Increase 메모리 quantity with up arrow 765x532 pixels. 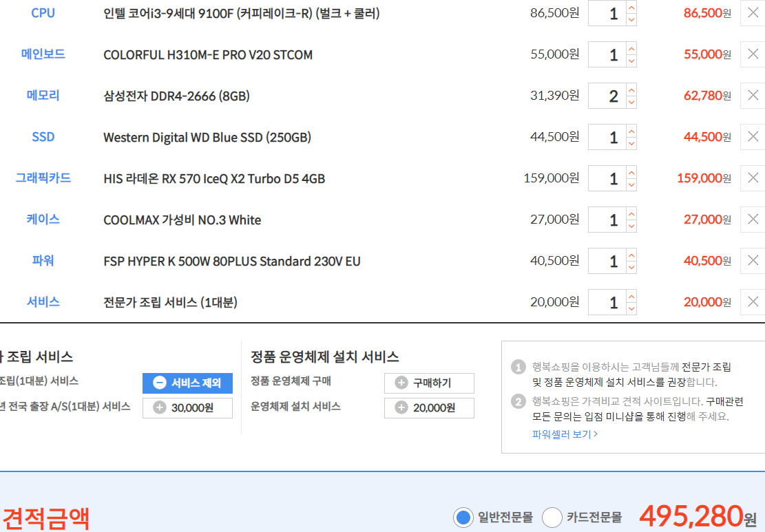631,89
